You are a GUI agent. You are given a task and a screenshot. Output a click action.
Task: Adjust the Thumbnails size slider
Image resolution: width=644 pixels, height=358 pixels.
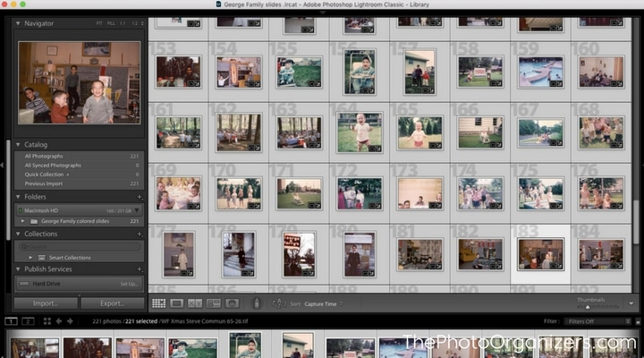(588, 307)
